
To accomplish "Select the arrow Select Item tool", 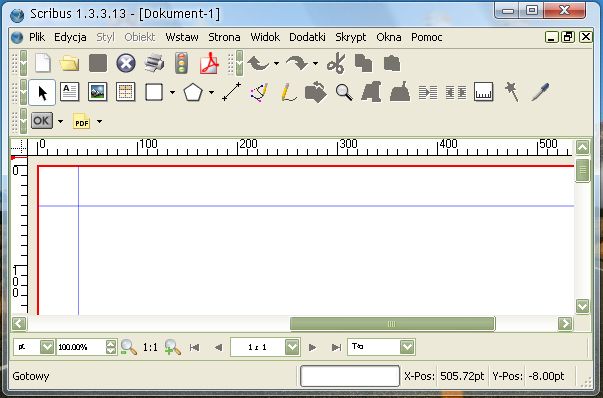I will tap(42, 93).
